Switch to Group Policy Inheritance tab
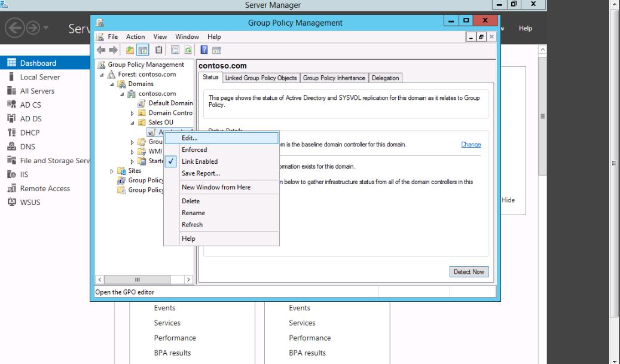This screenshot has height=364, width=620. point(334,78)
